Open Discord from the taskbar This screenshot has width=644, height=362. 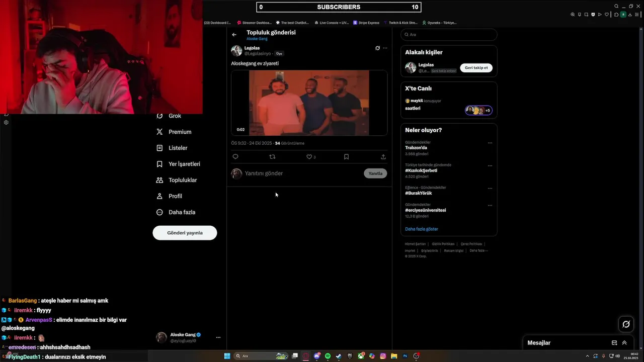point(317,356)
